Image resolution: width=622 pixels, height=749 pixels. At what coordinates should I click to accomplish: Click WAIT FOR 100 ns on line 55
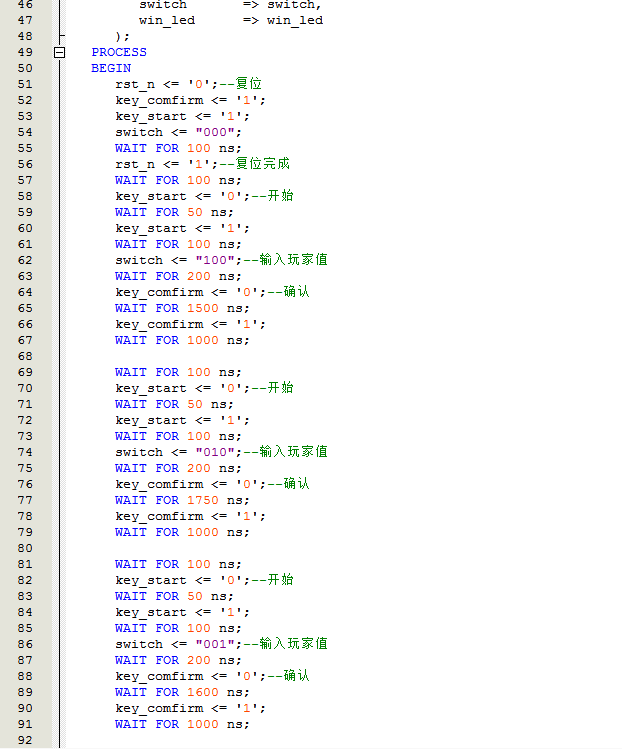(x=178, y=149)
